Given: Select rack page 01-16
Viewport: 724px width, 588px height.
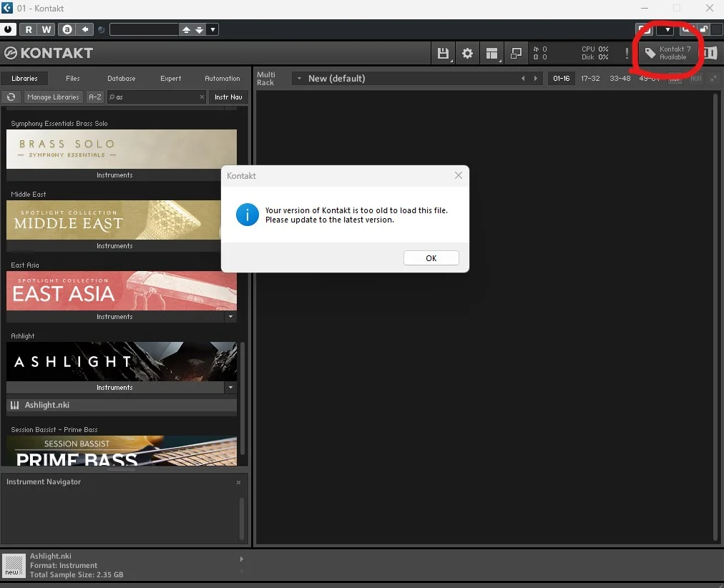Looking at the screenshot, I should pos(561,79).
